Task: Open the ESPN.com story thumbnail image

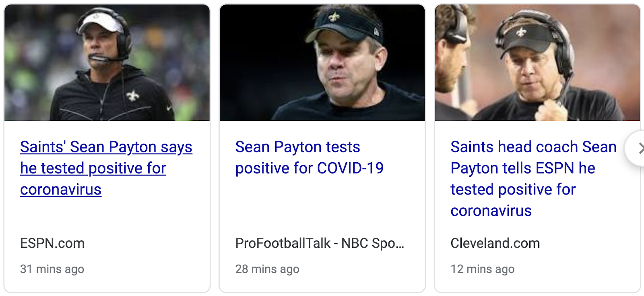Action: click(107, 63)
